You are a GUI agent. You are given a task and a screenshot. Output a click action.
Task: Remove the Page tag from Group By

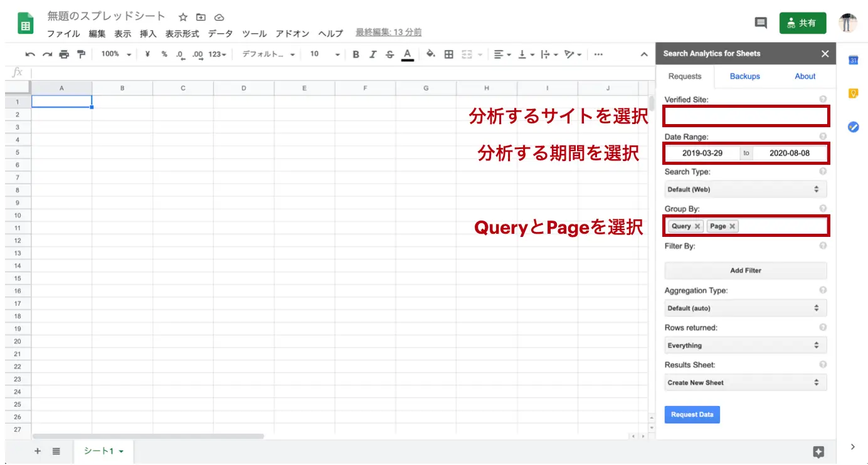(732, 226)
